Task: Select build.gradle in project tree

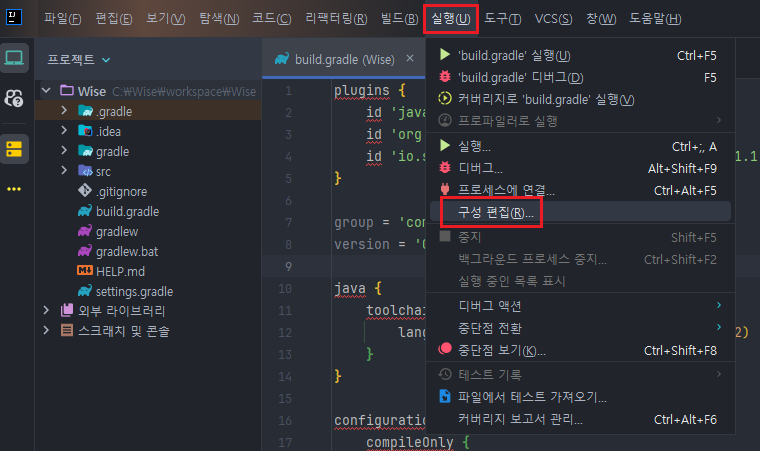Action: [127, 211]
